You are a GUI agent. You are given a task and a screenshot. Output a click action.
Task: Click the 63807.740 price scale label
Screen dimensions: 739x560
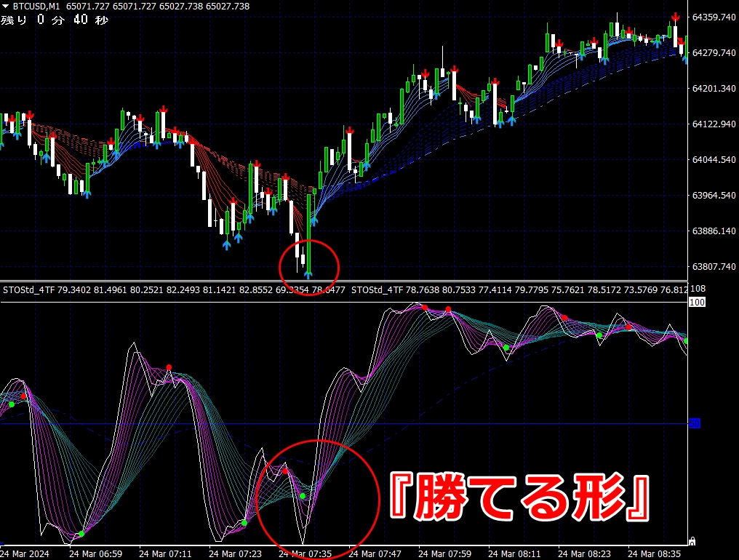714,266
